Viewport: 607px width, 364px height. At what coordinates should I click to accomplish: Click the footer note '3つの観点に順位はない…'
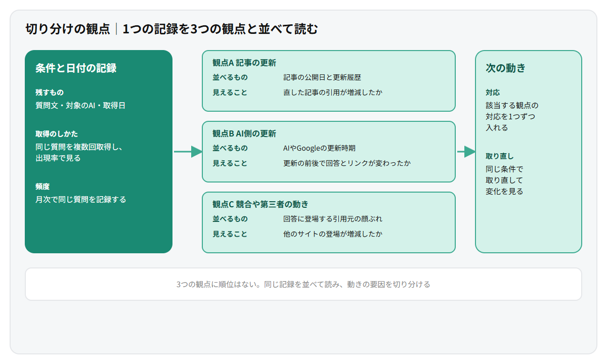[x=303, y=284]
